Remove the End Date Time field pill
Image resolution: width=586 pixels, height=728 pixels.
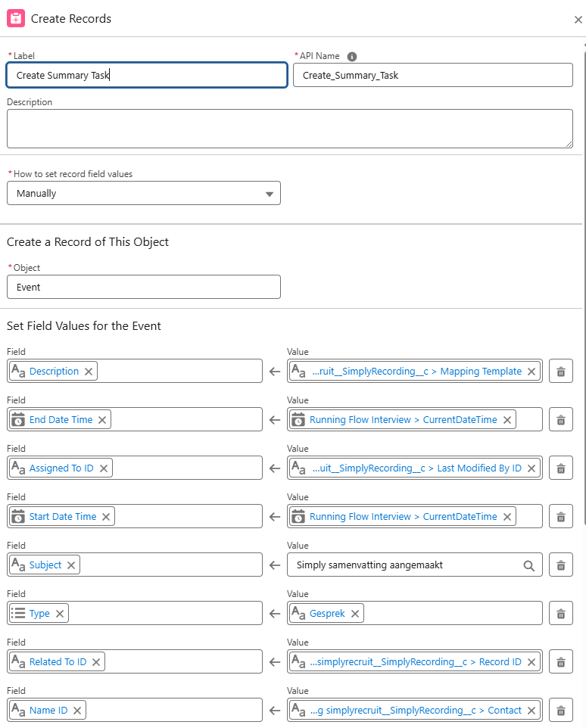(x=102, y=419)
